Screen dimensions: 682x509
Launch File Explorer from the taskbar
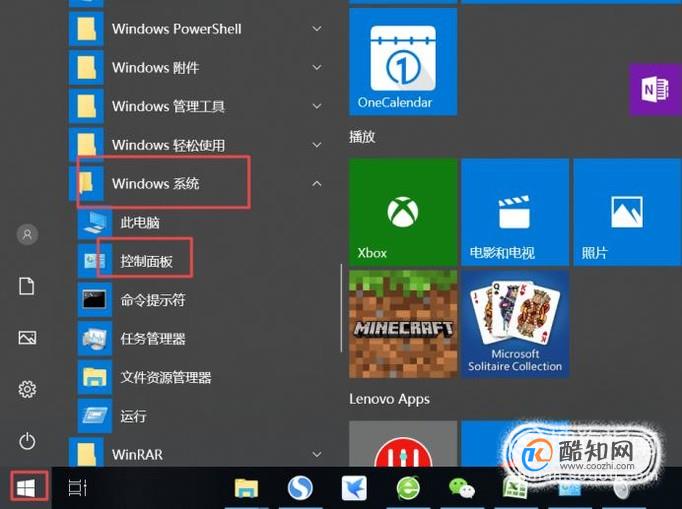[x=246, y=488]
